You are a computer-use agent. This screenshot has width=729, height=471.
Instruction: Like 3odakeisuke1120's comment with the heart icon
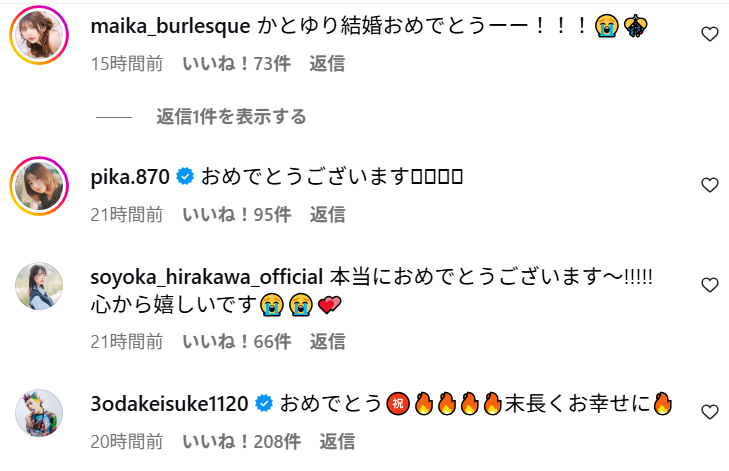[709, 412]
